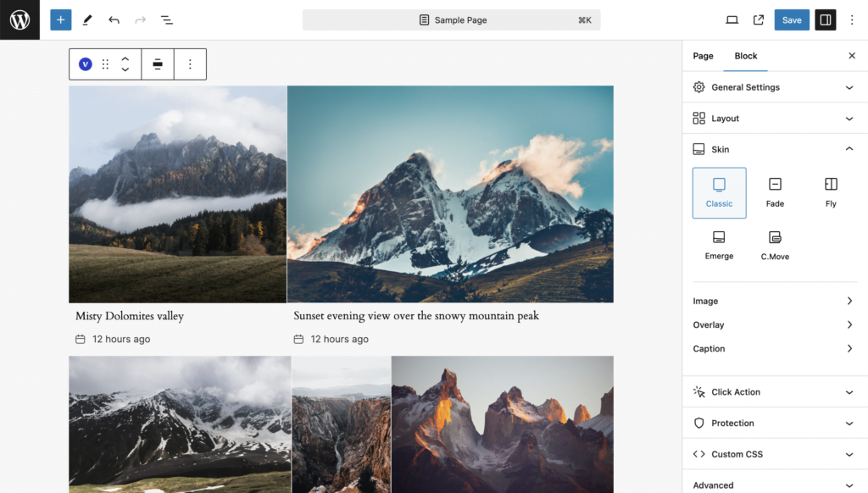Open the block inserter plus button
The height and width of the screenshot is (493, 868).
[x=61, y=20]
